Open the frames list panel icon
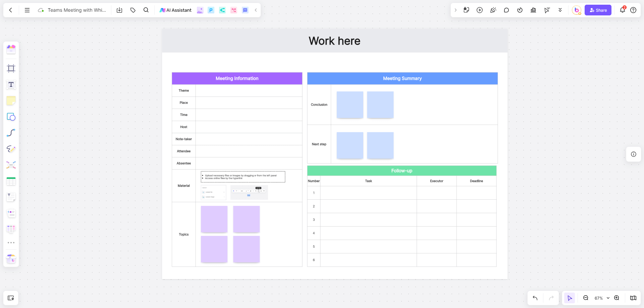Image resolution: width=644 pixels, height=308 pixels. (x=11, y=298)
